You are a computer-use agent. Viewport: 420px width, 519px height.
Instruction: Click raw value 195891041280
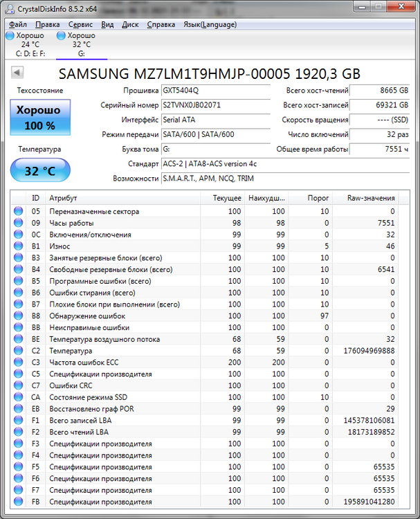click(x=369, y=502)
